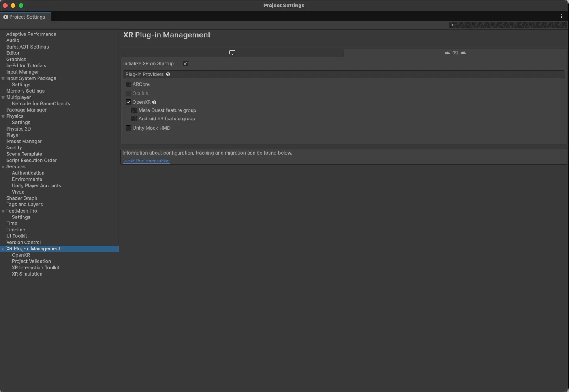Open Project Validation settings page
Screen dimensions: 569x392
(x=31, y=261)
